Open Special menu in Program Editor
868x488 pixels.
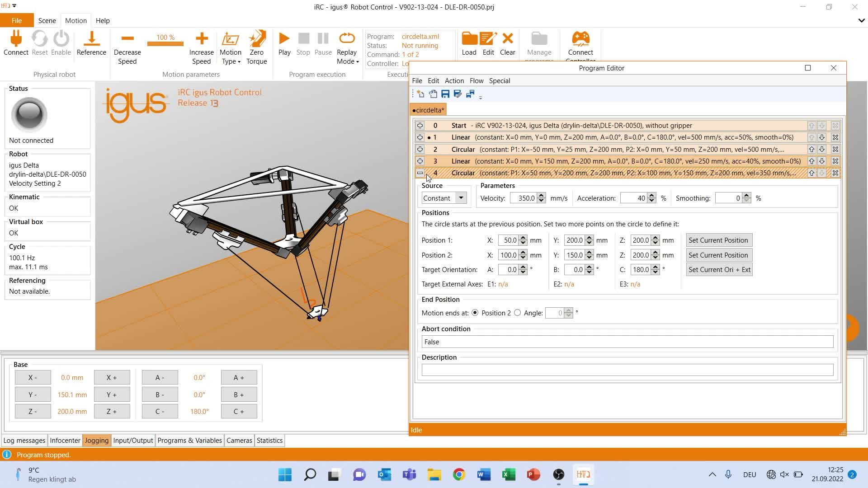500,81
